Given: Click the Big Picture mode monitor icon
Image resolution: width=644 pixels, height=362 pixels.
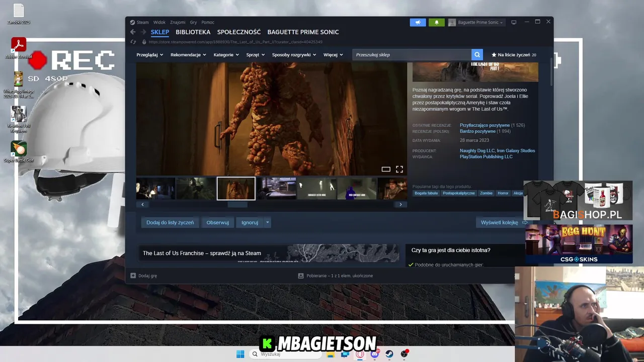Looking at the screenshot, I should coord(514,22).
